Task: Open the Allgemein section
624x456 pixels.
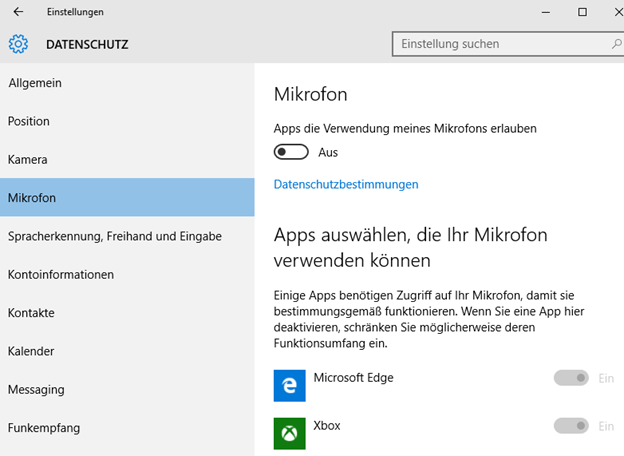Action: click(127, 83)
